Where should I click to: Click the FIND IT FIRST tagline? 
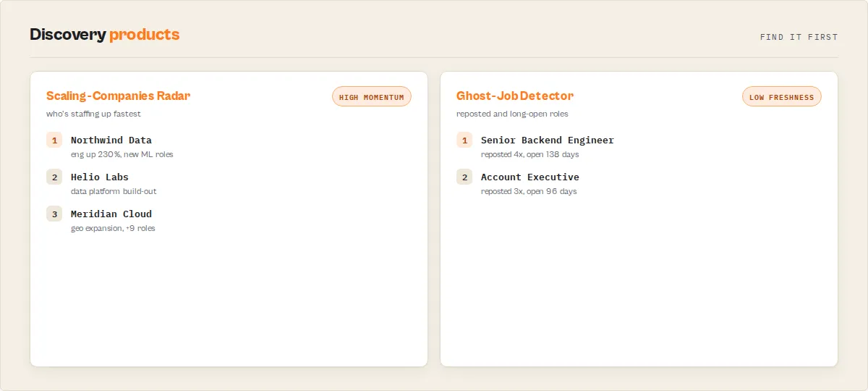pyautogui.click(x=799, y=37)
